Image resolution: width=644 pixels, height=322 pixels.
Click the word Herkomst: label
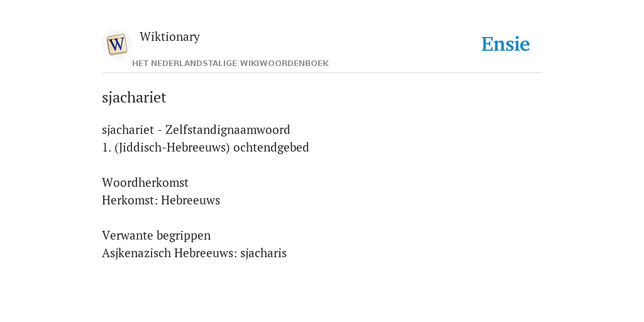coord(130,201)
